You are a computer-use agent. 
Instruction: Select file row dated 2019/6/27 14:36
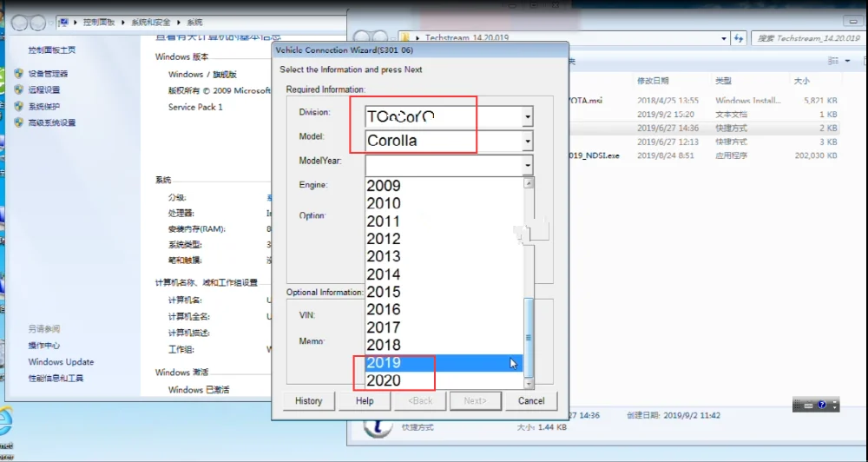pos(704,128)
